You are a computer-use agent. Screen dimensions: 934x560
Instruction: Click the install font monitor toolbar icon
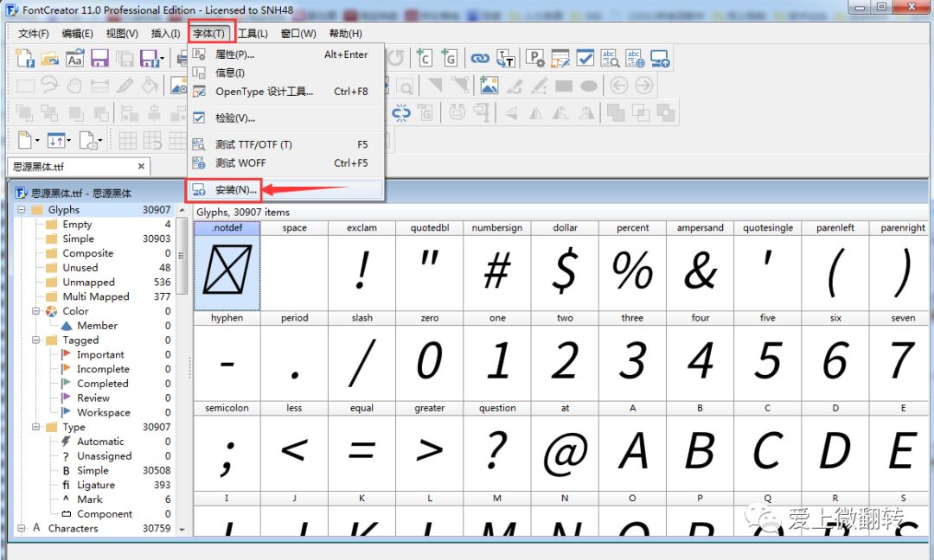(660, 58)
